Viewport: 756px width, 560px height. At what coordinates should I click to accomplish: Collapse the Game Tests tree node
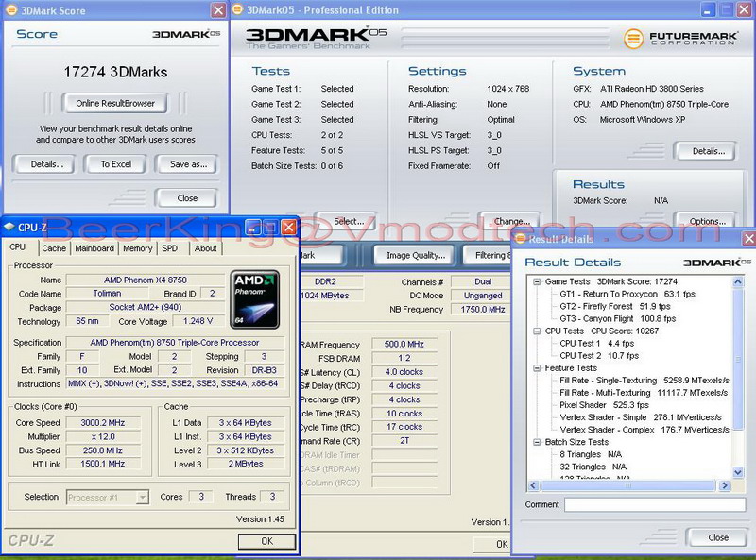pyautogui.click(x=537, y=282)
